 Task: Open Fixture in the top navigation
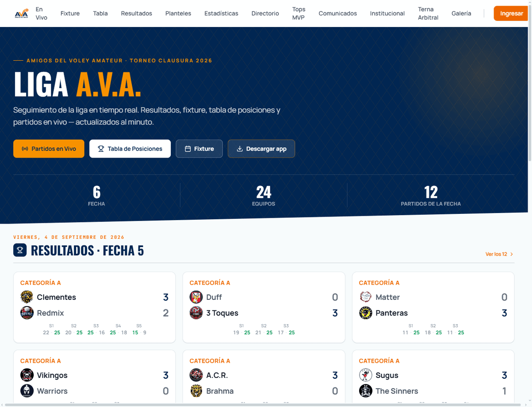tap(70, 13)
